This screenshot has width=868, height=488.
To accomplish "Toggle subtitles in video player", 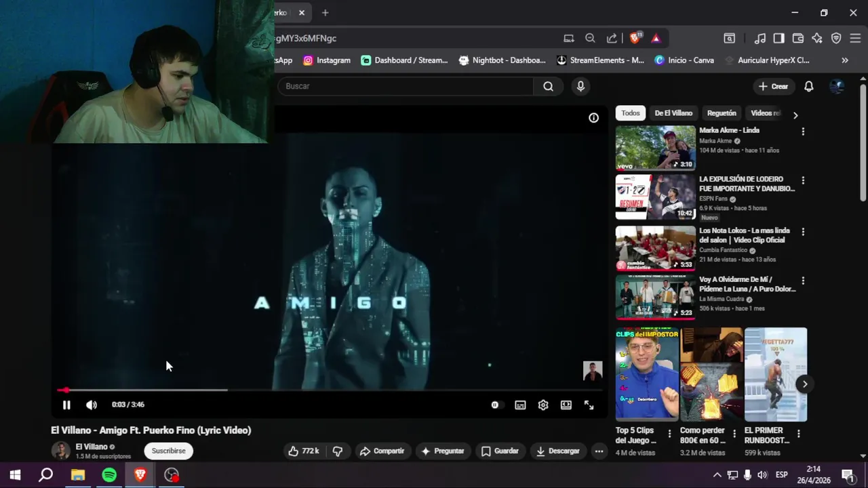I will pyautogui.click(x=520, y=405).
